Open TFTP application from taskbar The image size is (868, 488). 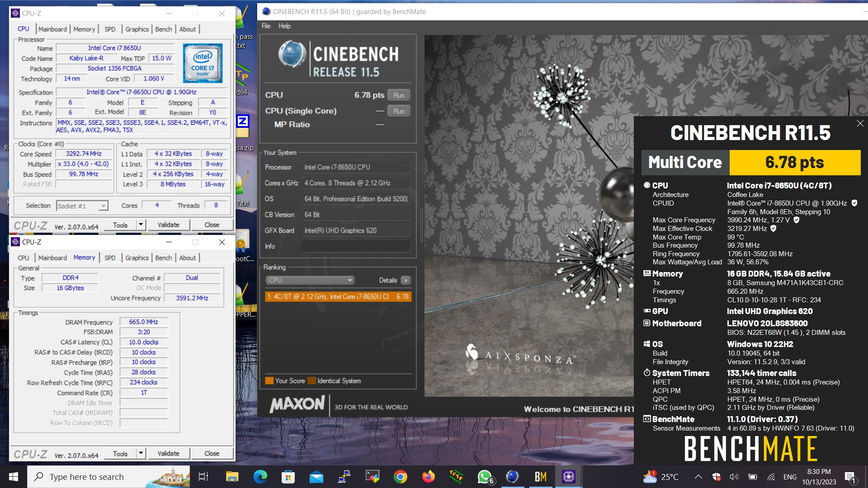pos(456,477)
